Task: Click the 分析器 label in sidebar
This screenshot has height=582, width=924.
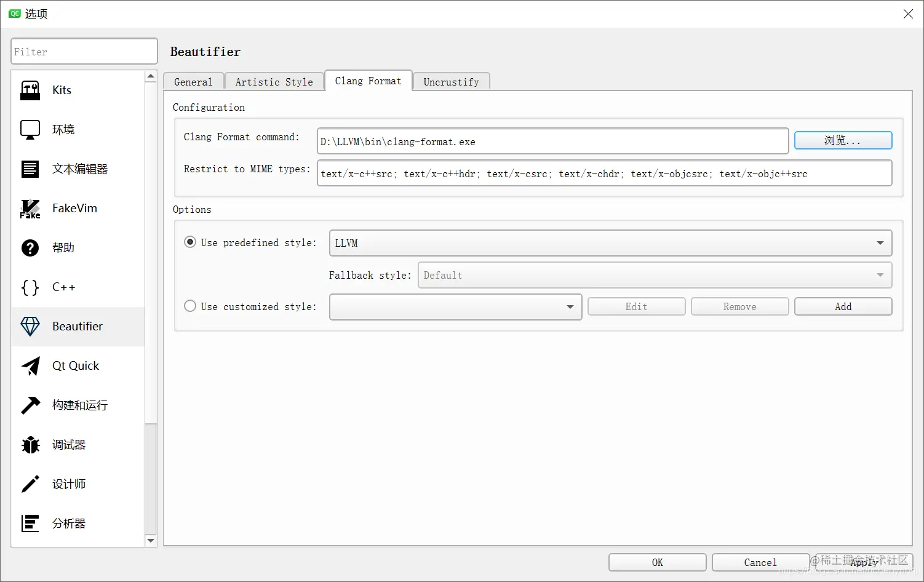Action: coord(69,524)
